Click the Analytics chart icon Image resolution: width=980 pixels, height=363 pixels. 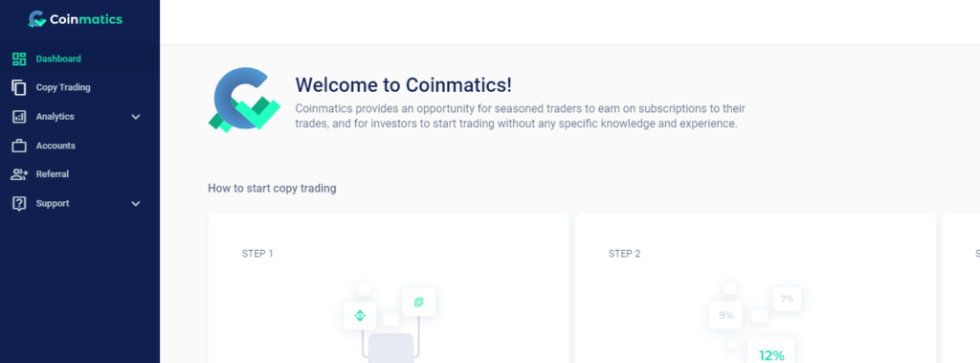click(19, 117)
